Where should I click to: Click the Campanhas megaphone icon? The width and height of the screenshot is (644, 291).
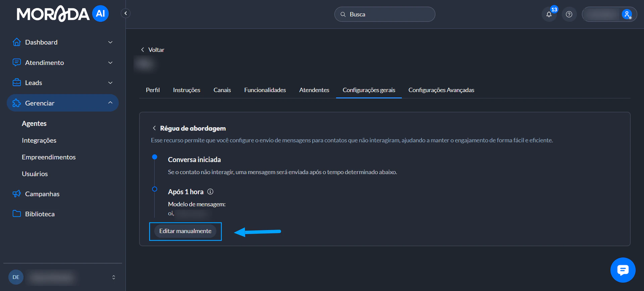16,194
